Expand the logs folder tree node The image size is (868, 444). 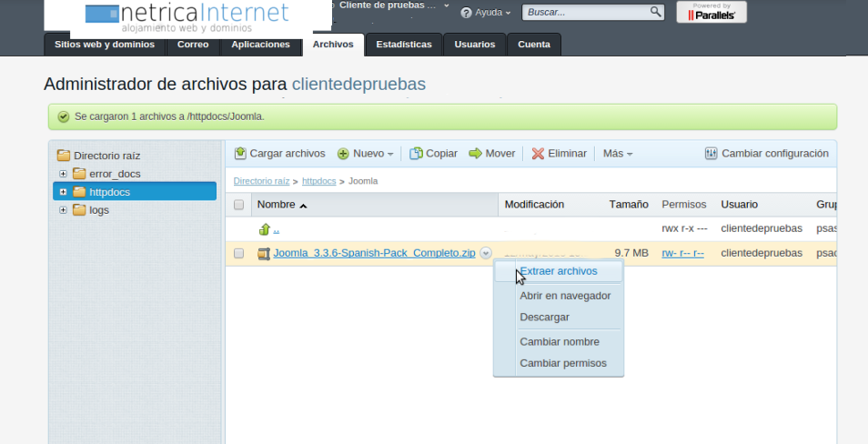[63, 210]
